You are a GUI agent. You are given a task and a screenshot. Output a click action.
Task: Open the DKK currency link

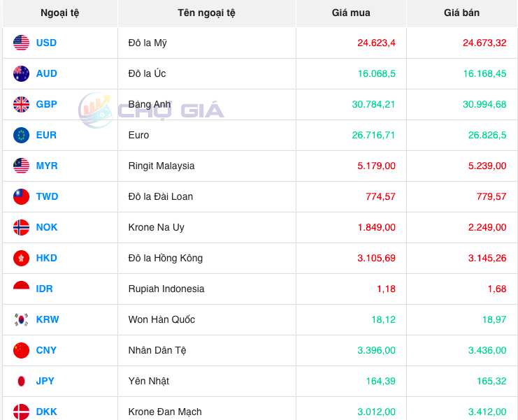tap(46, 412)
